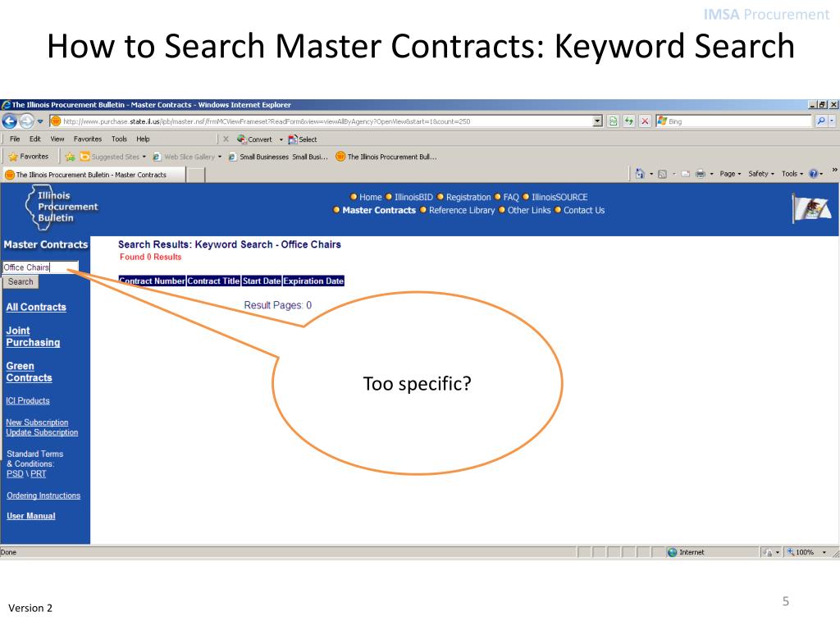840x630 pixels.
Task: Click the browser Forward arrow button
Action: (x=26, y=121)
